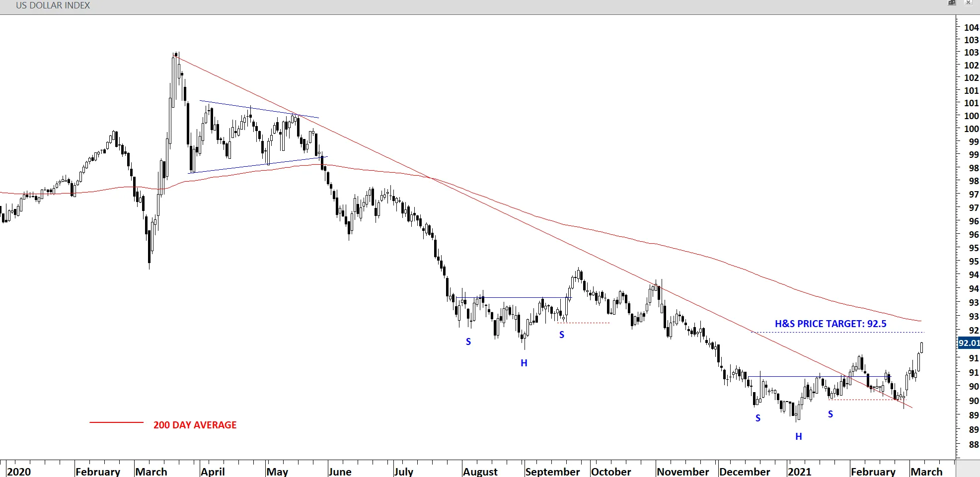Click the US DOLLAR INDEX chart title
Image resolution: width=980 pixels, height=477 pixels.
tap(53, 5)
